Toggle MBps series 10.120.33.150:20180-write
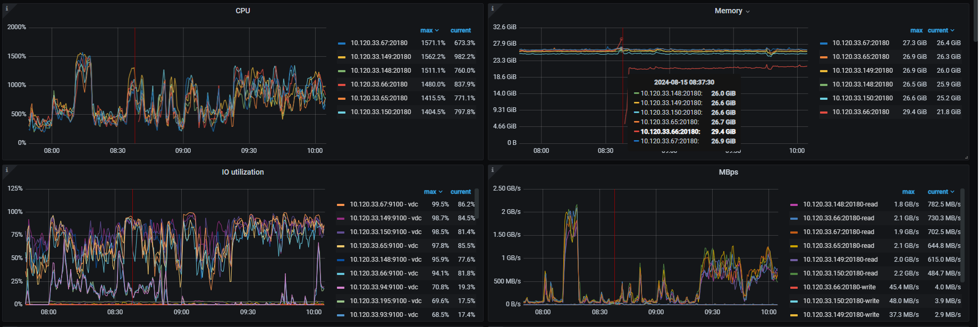The image size is (980, 327). [841, 301]
